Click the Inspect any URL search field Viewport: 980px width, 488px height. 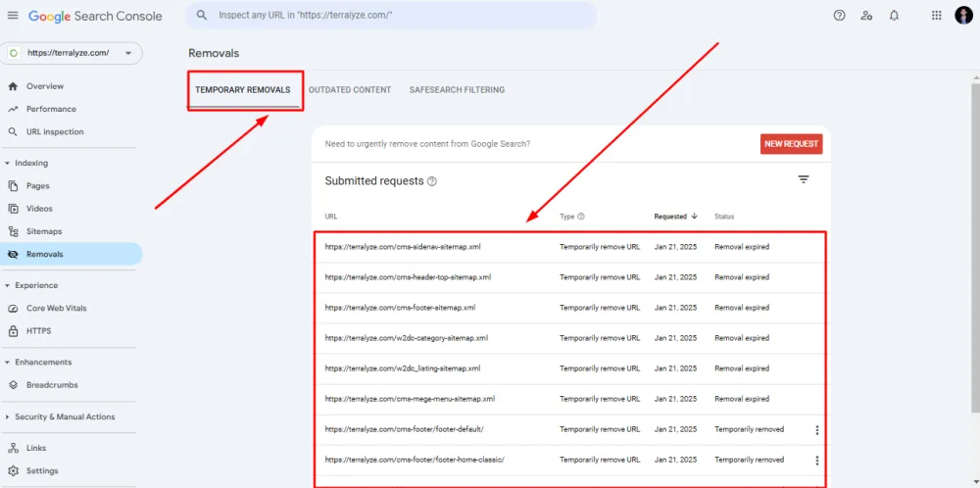(x=391, y=16)
